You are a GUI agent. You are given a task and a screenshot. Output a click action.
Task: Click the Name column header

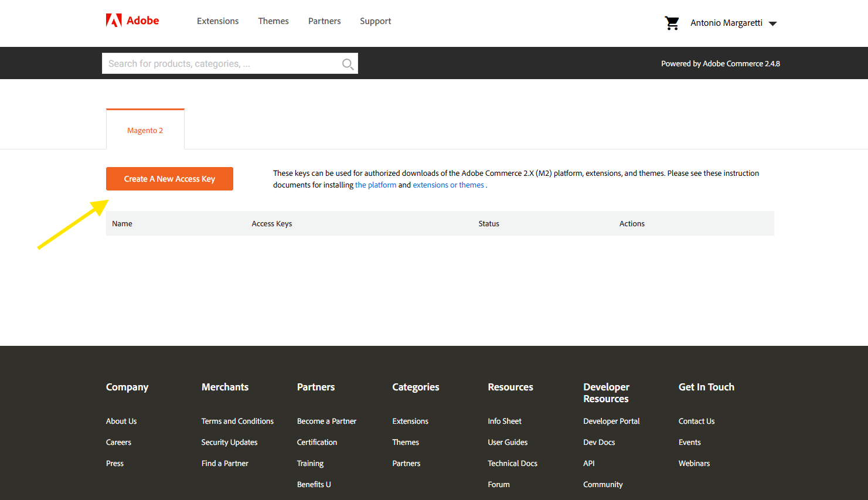click(122, 223)
